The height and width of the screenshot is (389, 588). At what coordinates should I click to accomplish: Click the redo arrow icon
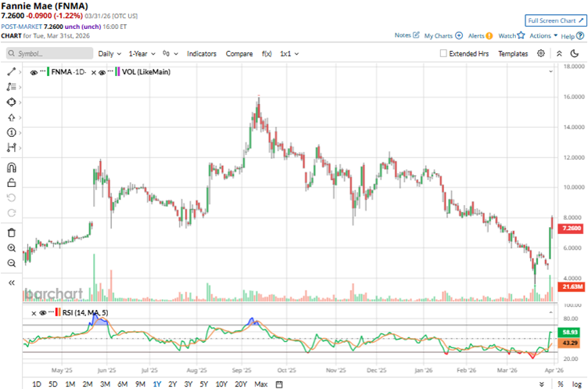tap(12, 213)
